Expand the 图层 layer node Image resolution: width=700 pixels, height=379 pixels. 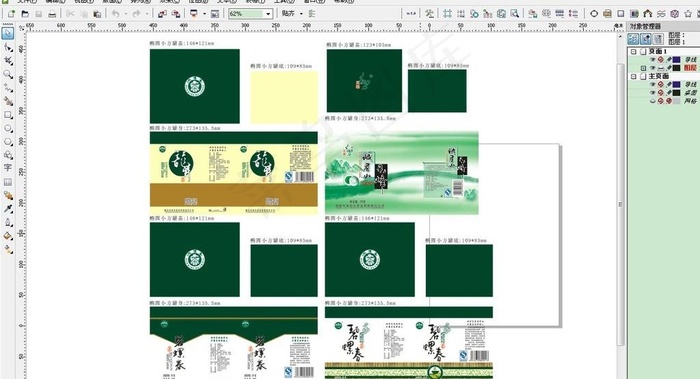click(643, 68)
